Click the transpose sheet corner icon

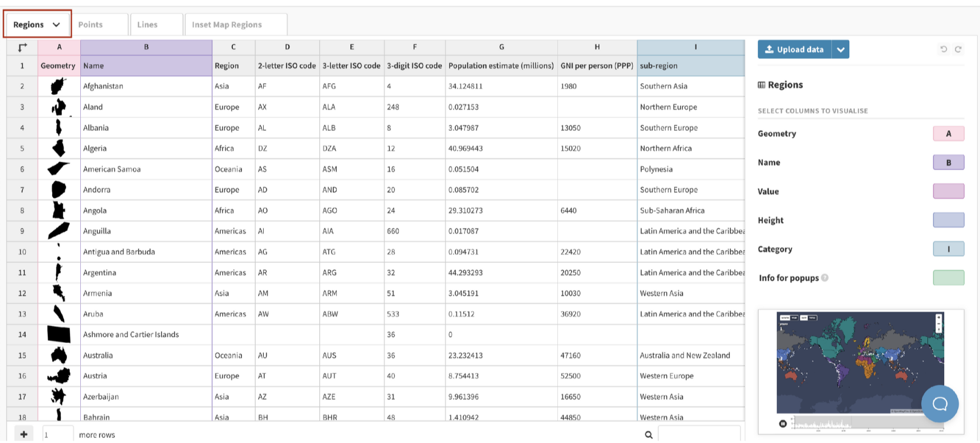[x=22, y=47]
